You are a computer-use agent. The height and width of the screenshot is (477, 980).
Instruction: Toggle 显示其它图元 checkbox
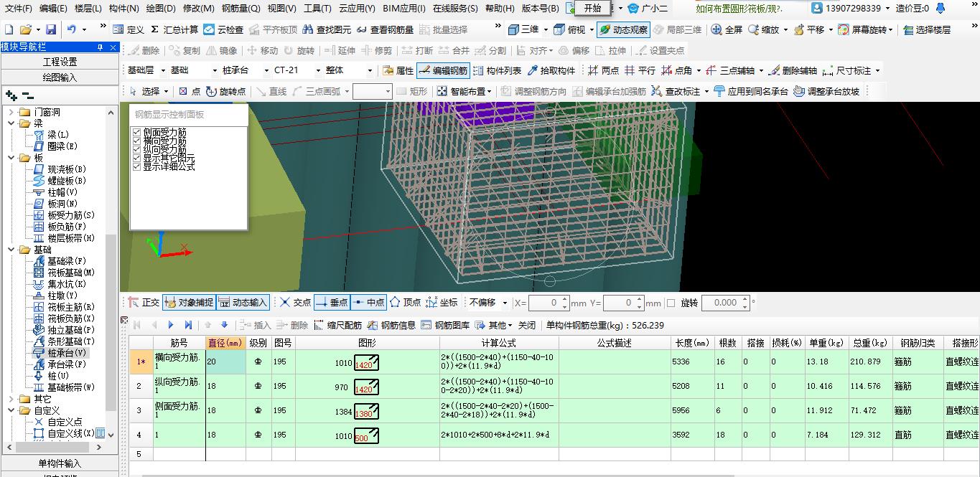click(136, 158)
